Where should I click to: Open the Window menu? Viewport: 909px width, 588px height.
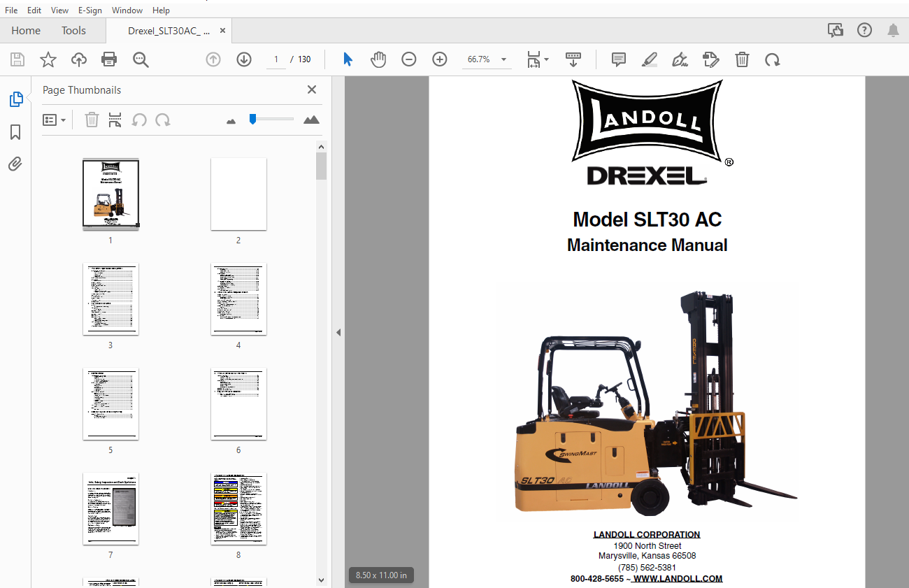127,10
